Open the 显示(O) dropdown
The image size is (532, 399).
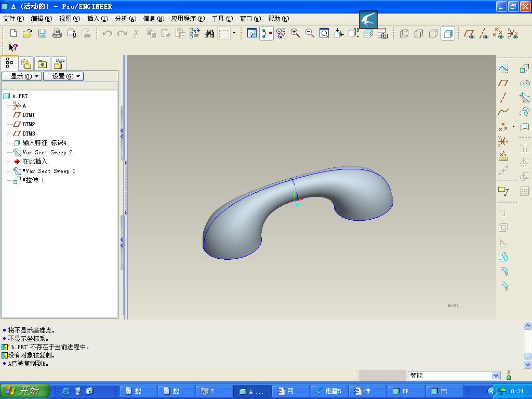pos(22,76)
